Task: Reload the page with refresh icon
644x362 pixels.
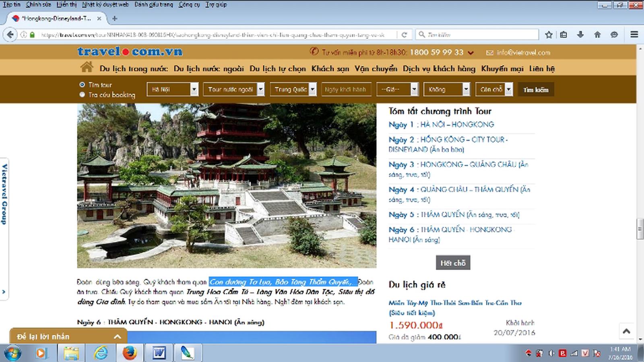Action: pos(404,35)
